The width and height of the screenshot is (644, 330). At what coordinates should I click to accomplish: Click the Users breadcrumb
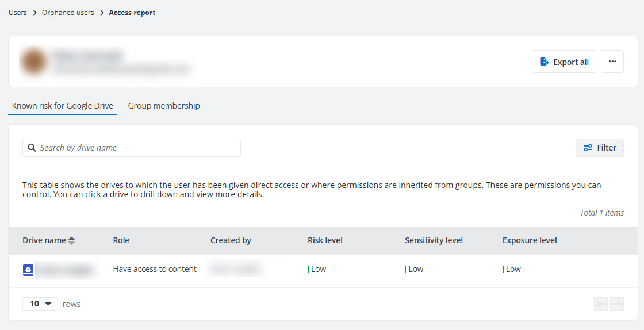tap(18, 13)
